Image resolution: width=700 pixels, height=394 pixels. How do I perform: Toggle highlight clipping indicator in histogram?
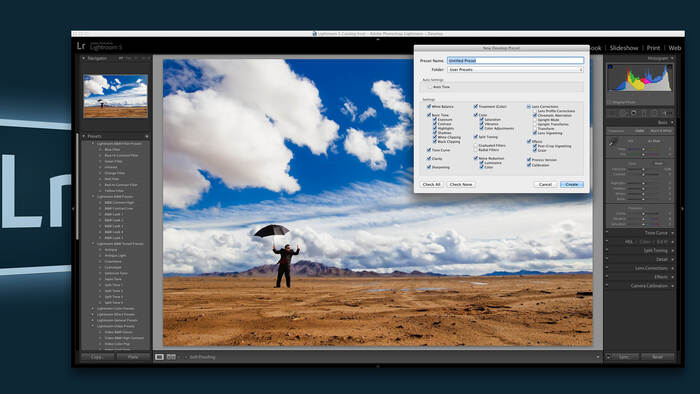tap(670, 67)
